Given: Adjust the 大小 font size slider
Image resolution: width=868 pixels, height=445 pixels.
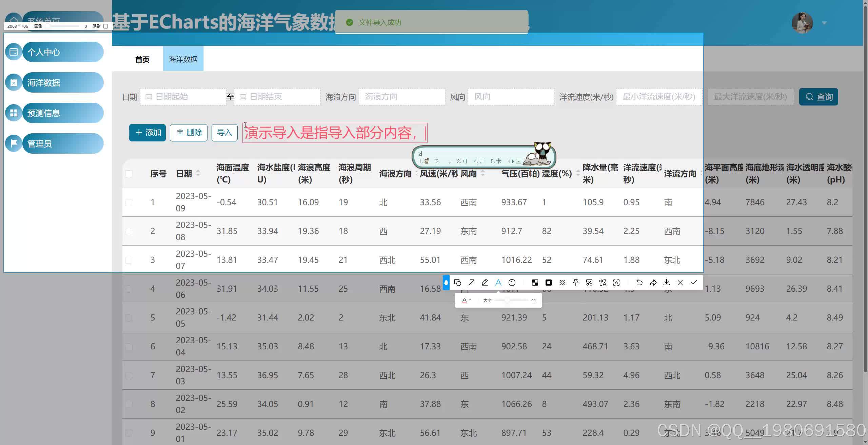Looking at the screenshot, I should coord(508,300).
